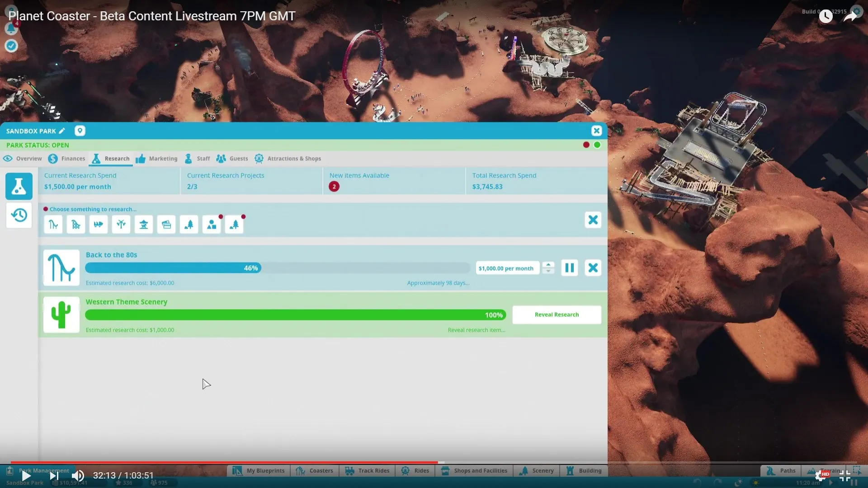The image size is (868, 488).
Task: Increase Back to the 80s monthly spend
Action: coord(548,265)
